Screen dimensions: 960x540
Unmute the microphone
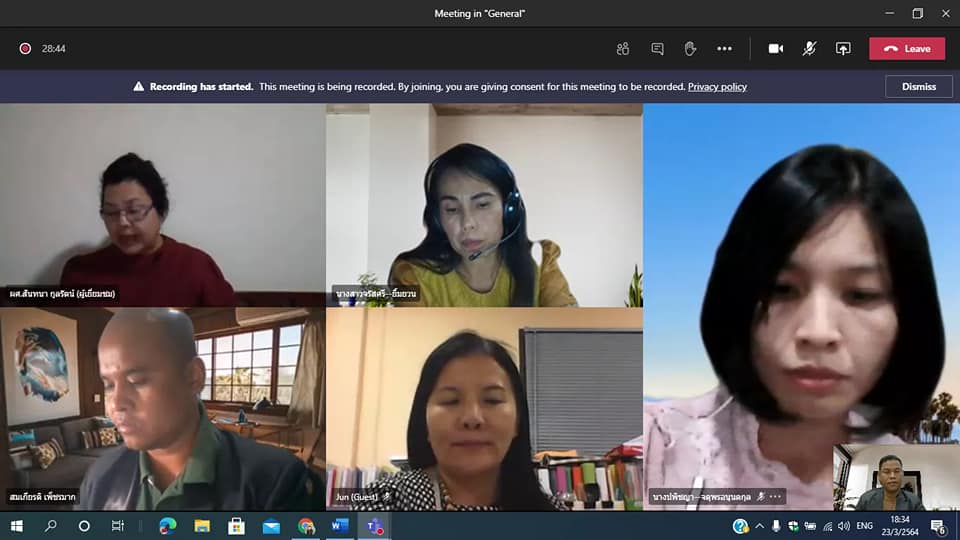coord(809,48)
